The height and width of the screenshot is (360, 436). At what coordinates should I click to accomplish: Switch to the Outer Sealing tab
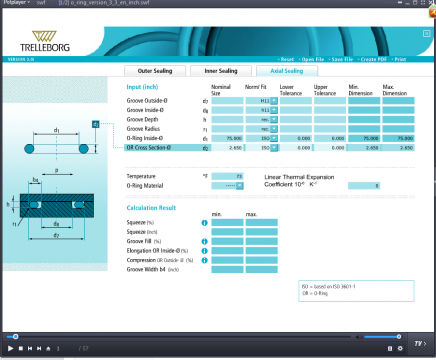pos(155,71)
